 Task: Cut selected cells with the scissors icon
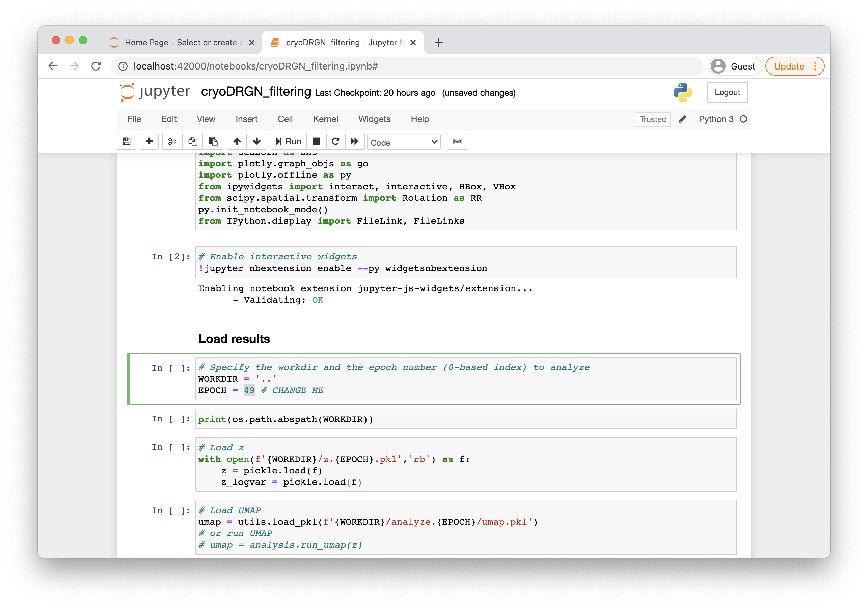coord(172,142)
